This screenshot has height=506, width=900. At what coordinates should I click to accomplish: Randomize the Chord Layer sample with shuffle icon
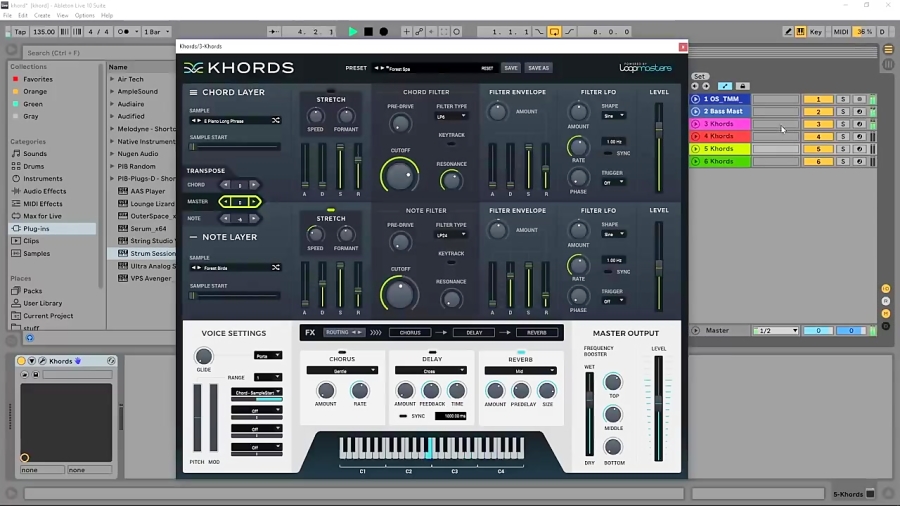coord(276,120)
